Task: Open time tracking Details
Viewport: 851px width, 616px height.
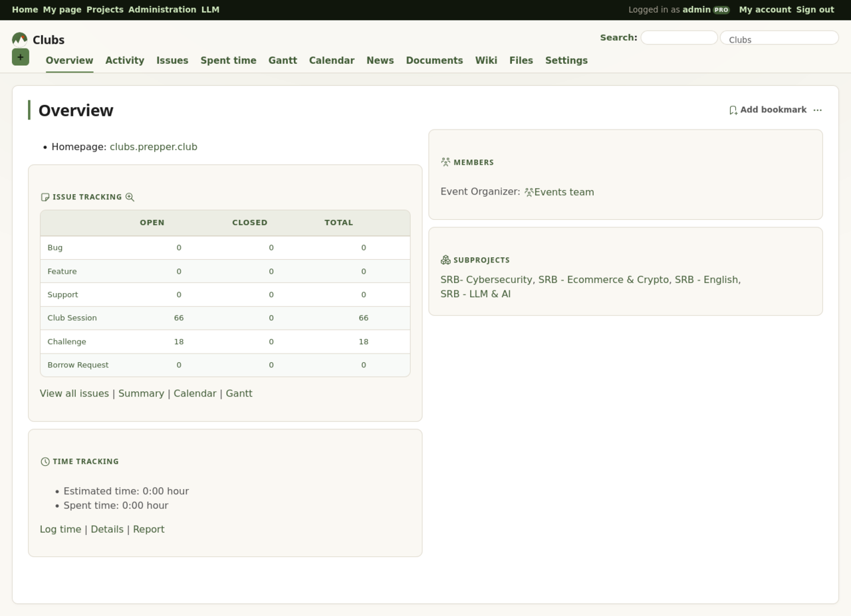Action: 107,529
